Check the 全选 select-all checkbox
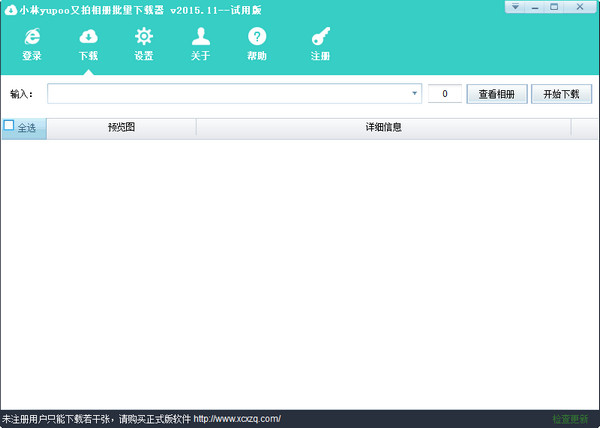This screenshot has height=428, width=600. [10, 127]
